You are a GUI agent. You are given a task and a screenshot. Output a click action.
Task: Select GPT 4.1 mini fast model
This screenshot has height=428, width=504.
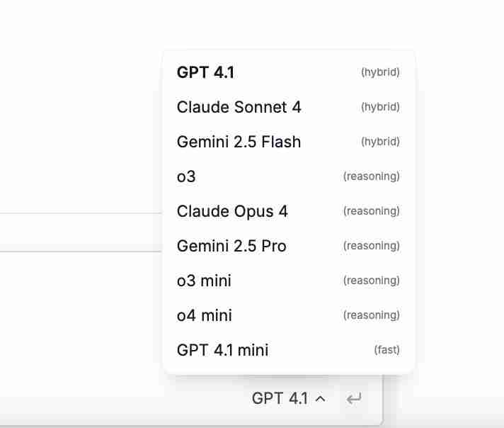click(222, 350)
